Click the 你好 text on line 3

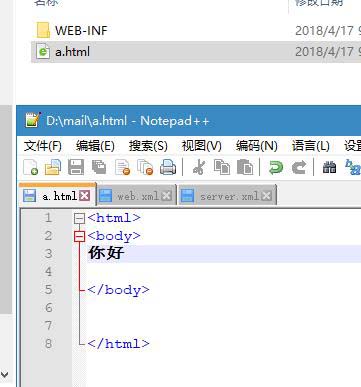pyautogui.click(x=106, y=253)
